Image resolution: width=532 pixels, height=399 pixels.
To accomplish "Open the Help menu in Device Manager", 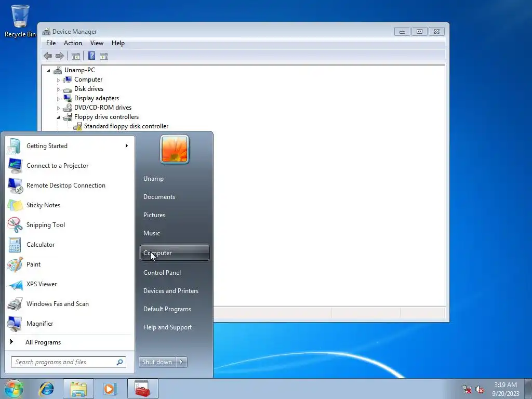I will point(118,43).
